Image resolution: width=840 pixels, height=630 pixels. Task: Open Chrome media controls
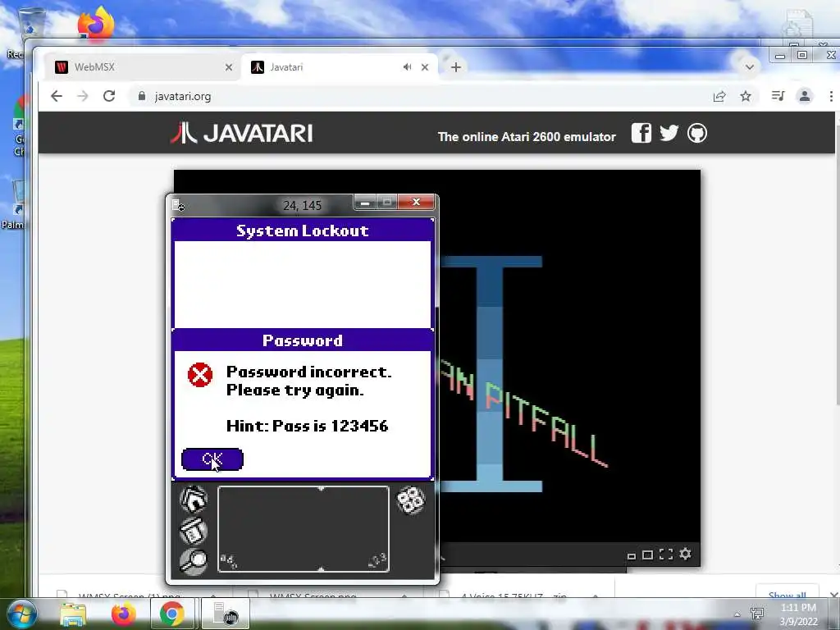pyautogui.click(x=778, y=96)
